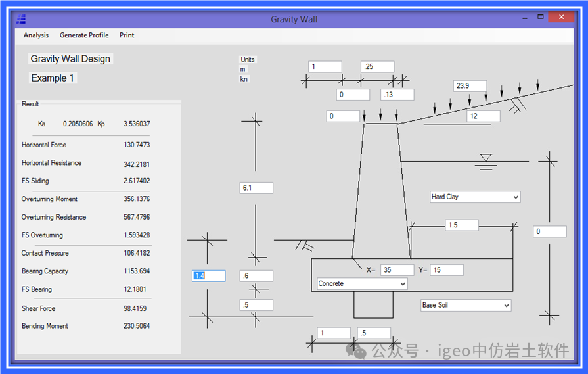Expand the Hard Clay soil dropdown
Viewport: 588px width, 374px height.
pos(474,197)
